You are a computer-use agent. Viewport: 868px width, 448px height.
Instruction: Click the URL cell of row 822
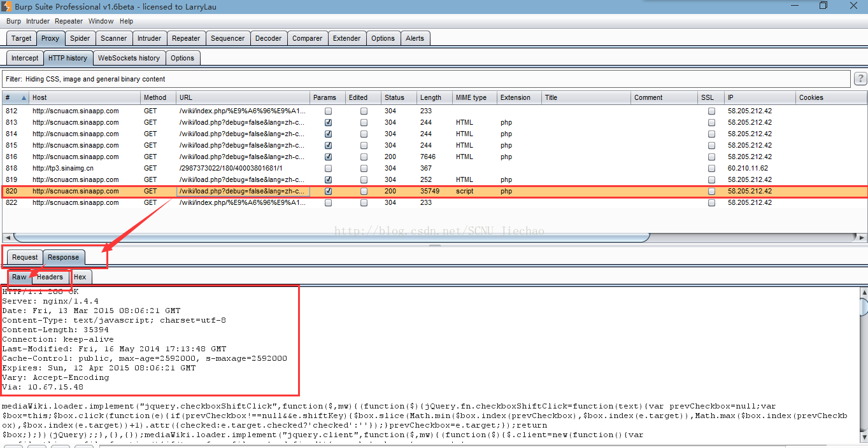243,202
